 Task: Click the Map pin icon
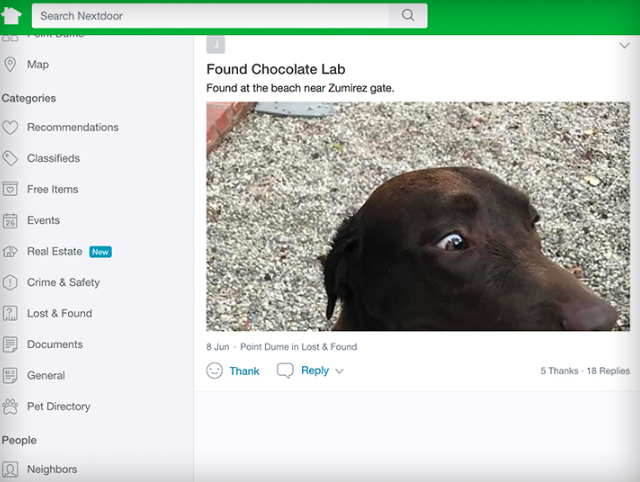[10, 65]
